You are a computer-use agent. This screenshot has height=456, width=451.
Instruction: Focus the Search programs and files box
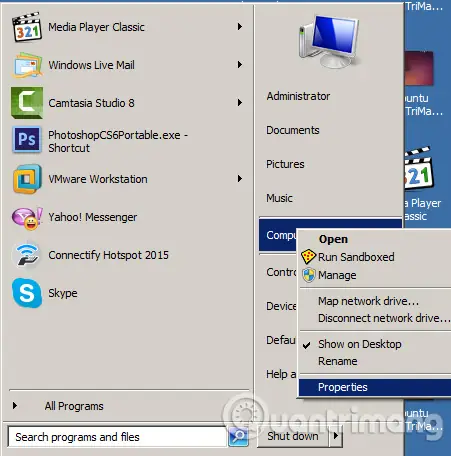coord(117,437)
